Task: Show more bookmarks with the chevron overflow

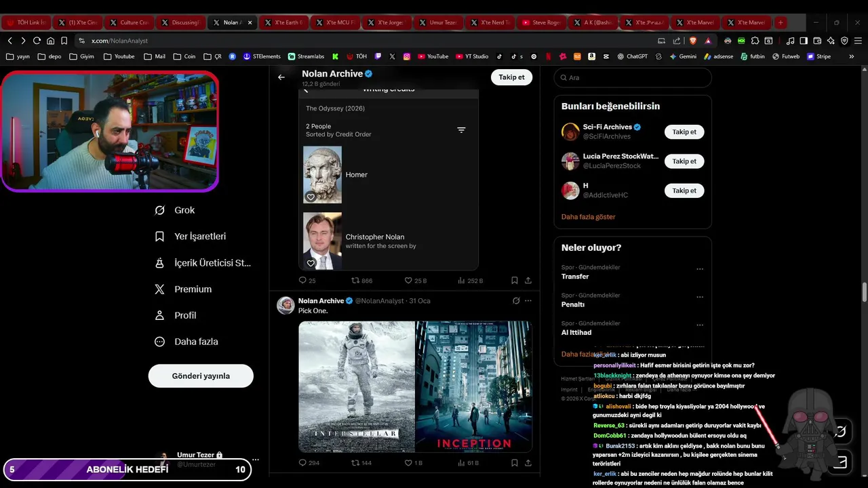Action: click(852, 56)
